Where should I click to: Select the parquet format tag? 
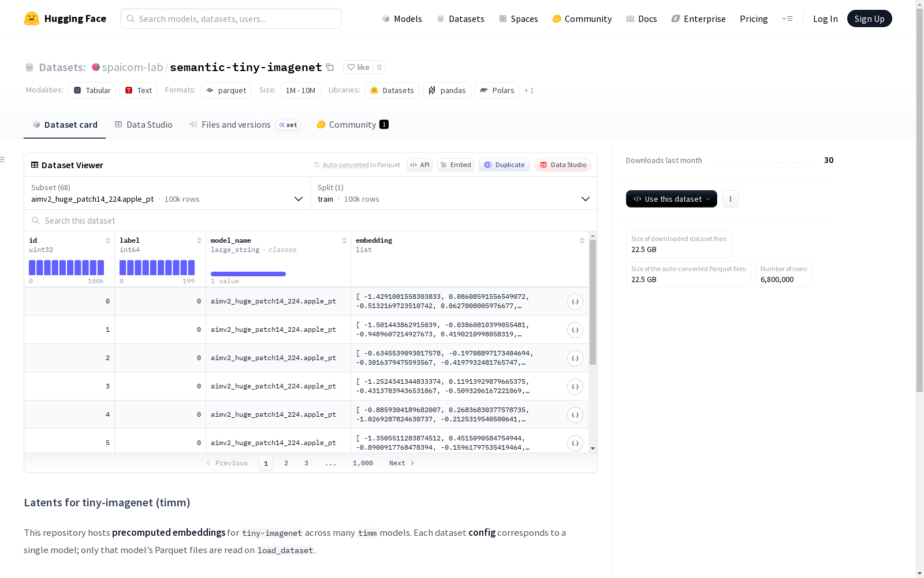click(226, 90)
